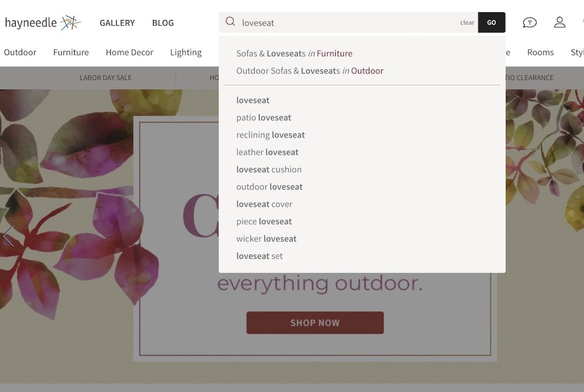Viewport: 584px width, 392px height.
Task: Open the Rooms category menu
Action: click(540, 52)
